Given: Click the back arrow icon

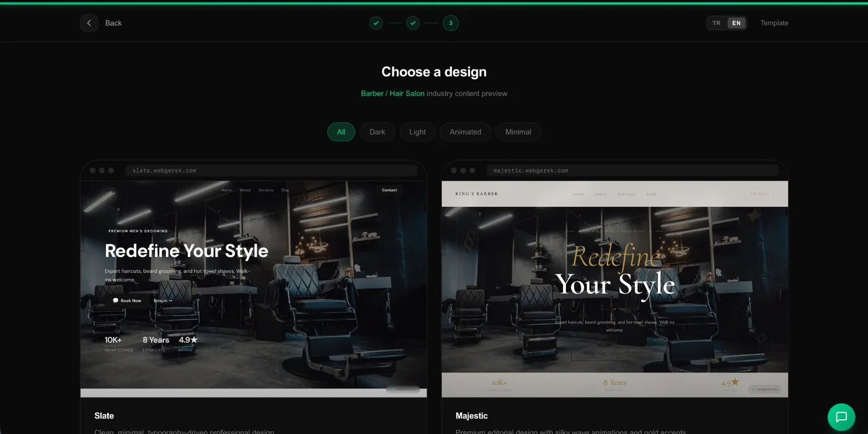Looking at the screenshot, I should [x=89, y=22].
